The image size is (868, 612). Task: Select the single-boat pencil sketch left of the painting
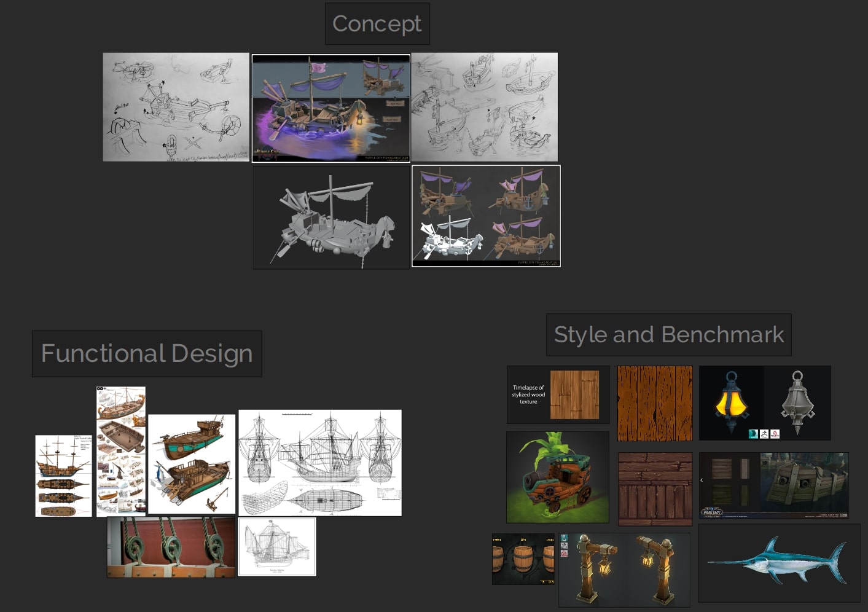(x=176, y=107)
